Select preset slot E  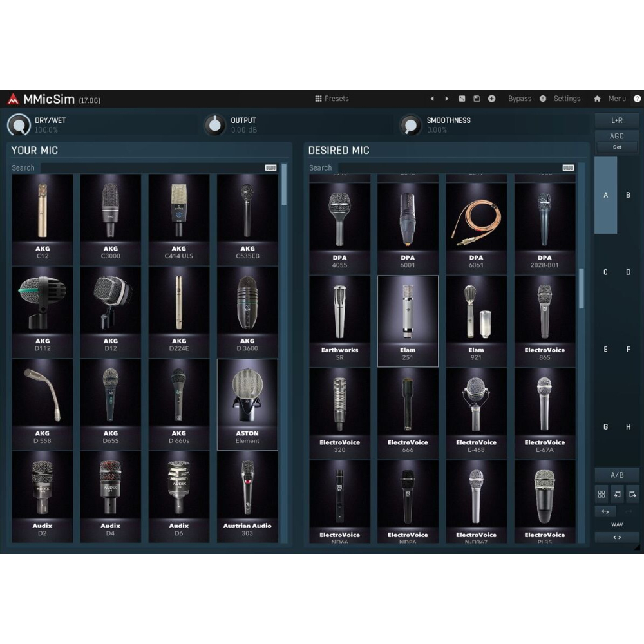point(605,350)
